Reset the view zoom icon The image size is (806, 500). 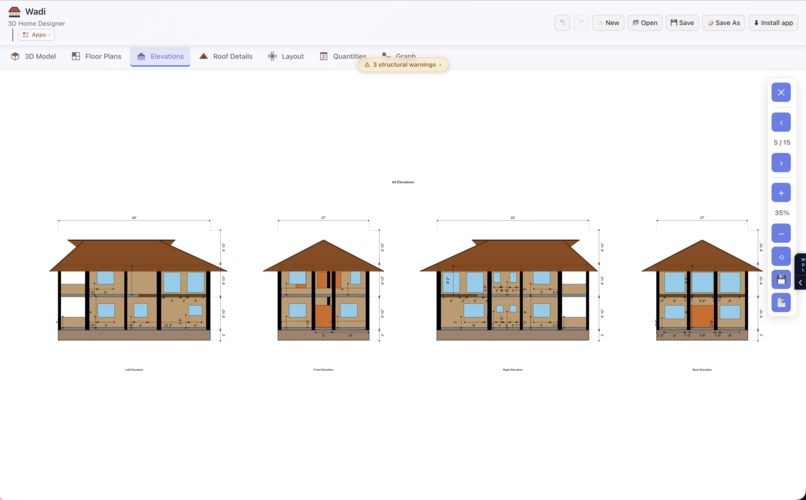(781, 256)
